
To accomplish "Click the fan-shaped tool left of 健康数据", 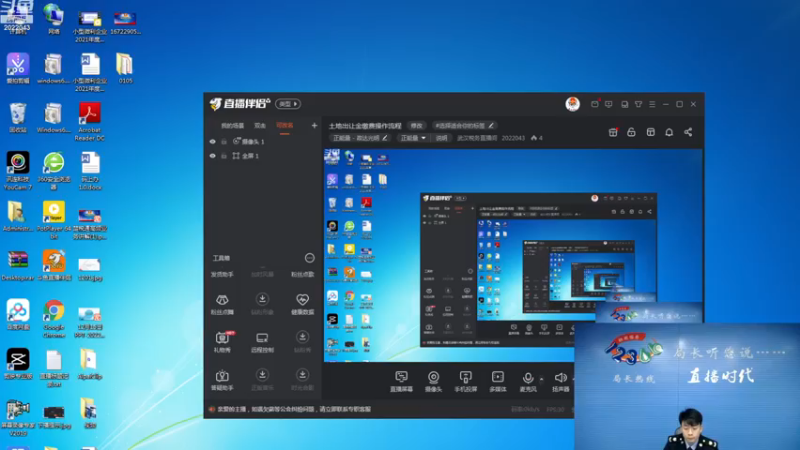I will (x=222, y=304).
